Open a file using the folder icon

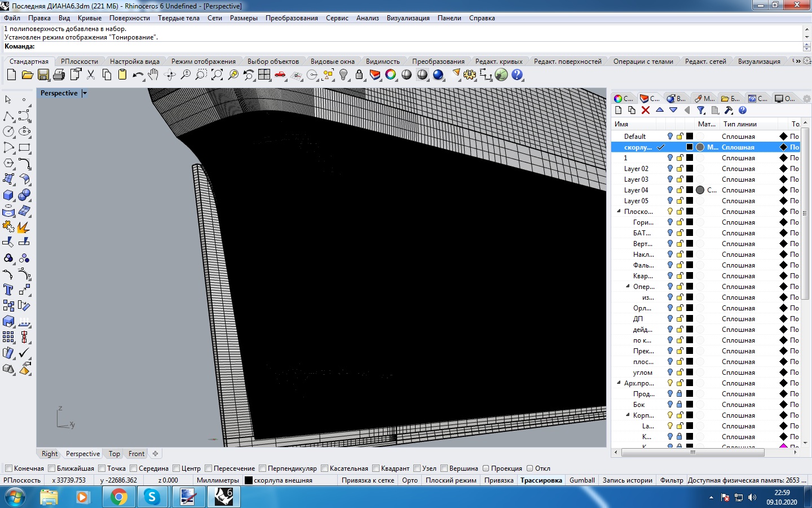[x=27, y=75]
